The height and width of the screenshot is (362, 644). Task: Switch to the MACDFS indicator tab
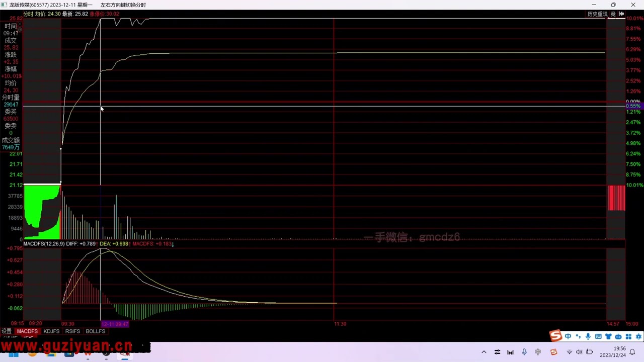coord(27,331)
